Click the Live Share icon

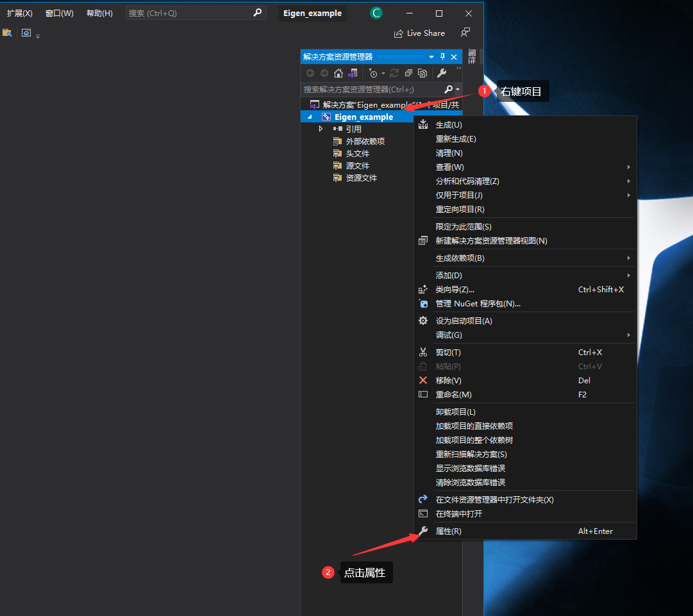[x=399, y=33]
